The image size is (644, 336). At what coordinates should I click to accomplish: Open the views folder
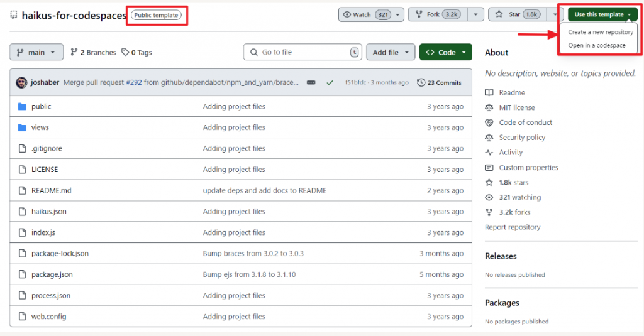tap(40, 127)
